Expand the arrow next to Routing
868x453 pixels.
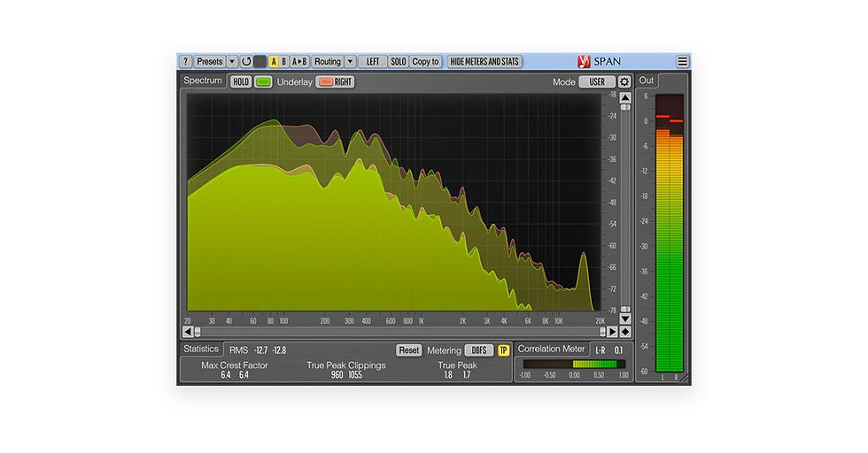350,61
